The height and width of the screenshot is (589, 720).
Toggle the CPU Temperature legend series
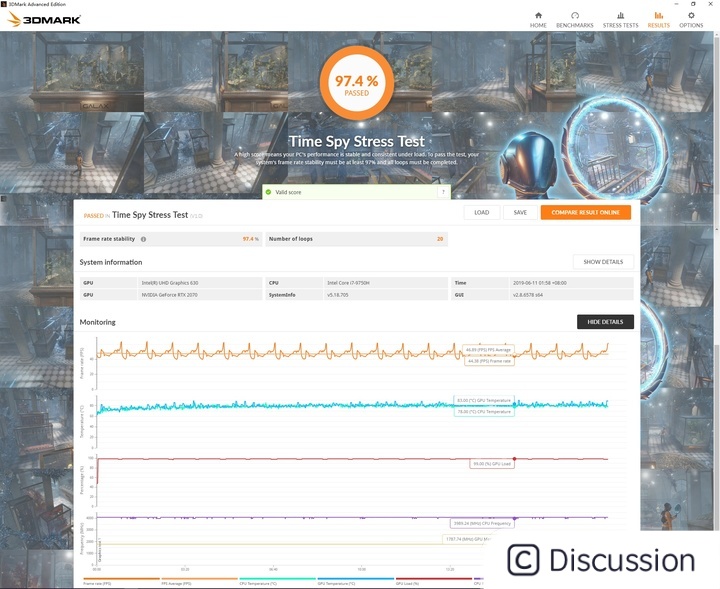click(x=277, y=581)
